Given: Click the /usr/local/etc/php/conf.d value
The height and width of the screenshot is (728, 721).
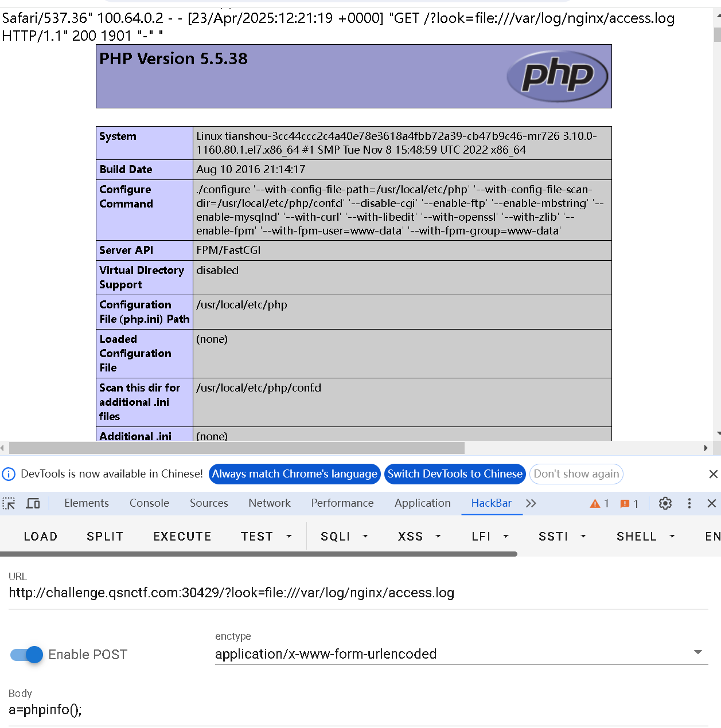Looking at the screenshot, I should click(259, 388).
